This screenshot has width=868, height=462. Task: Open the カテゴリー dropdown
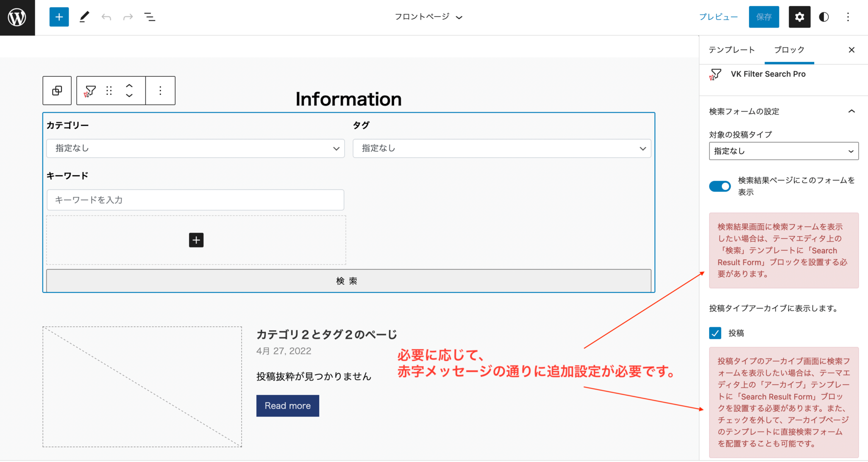195,148
